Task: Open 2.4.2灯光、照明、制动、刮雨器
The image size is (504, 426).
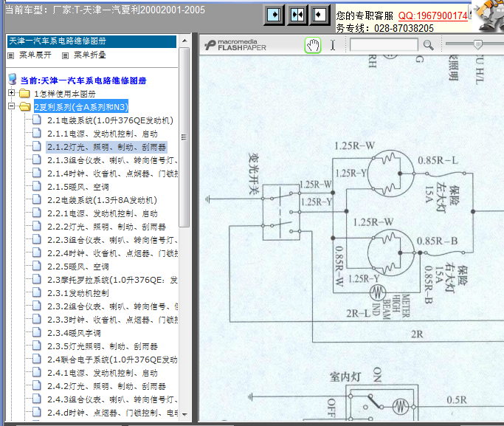Action: tap(107, 386)
